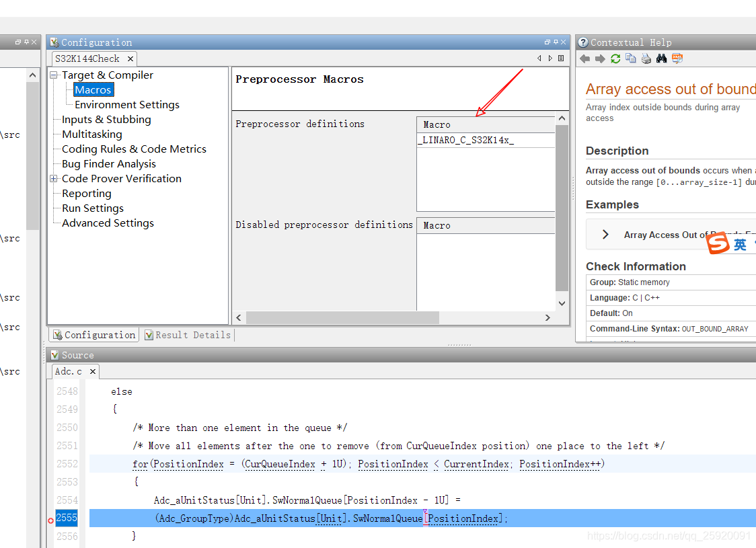
Task: Click the Array access out of bounds title
Action: coord(671,89)
